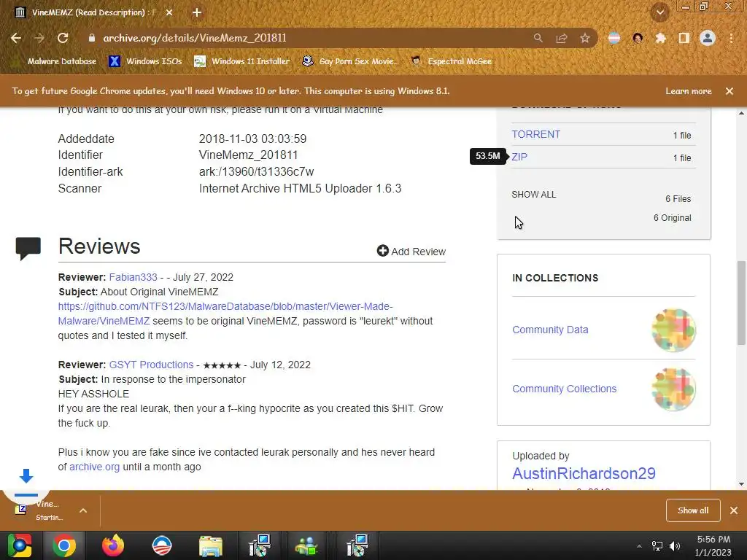This screenshot has height=560, width=747.
Task: Open the extensions puzzle icon
Action: (661, 38)
